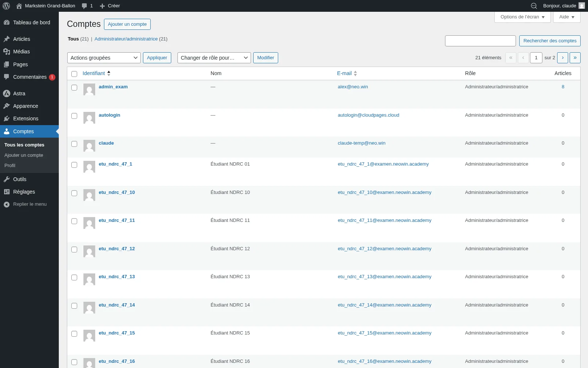Check the box for autologin
Viewport: 588px width, 368px height.
coord(74,116)
